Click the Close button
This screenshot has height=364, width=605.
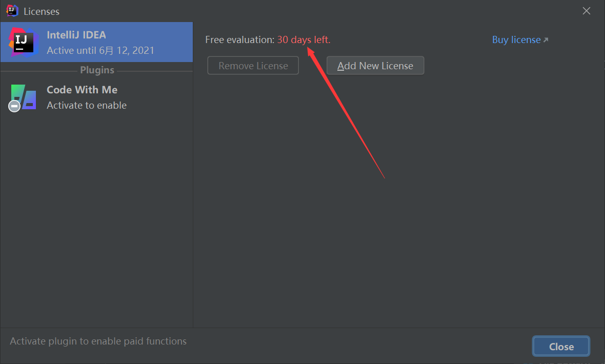(x=561, y=347)
